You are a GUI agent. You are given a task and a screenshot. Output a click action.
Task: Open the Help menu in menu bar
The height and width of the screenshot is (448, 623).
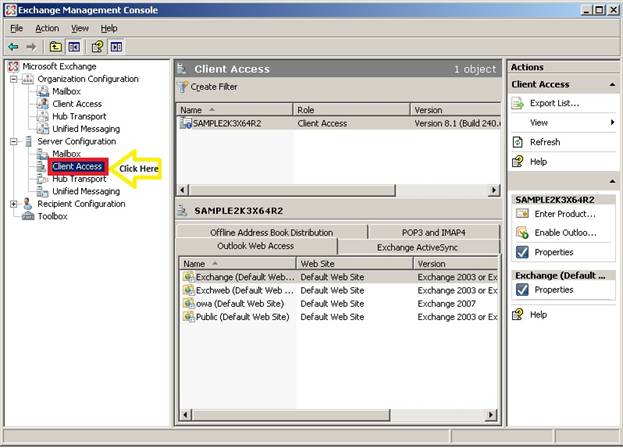tap(109, 28)
